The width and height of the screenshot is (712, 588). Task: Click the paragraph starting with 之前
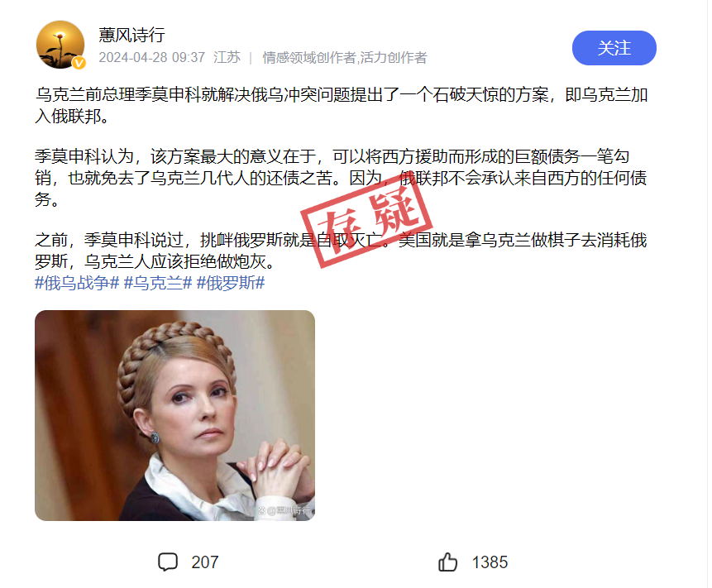click(x=342, y=251)
